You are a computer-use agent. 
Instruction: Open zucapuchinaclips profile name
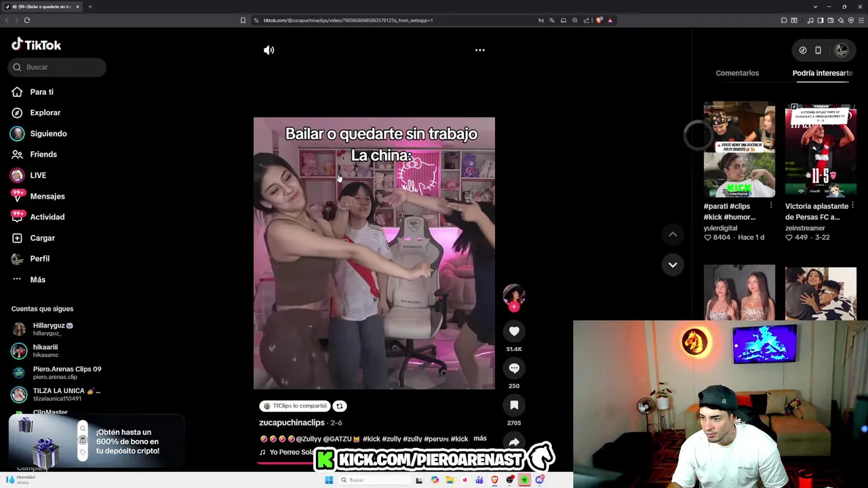coord(292,423)
